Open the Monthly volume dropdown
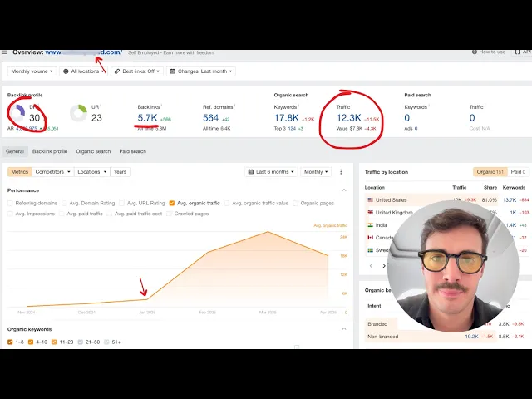This screenshot has height=399, width=532. click(32, 71)
